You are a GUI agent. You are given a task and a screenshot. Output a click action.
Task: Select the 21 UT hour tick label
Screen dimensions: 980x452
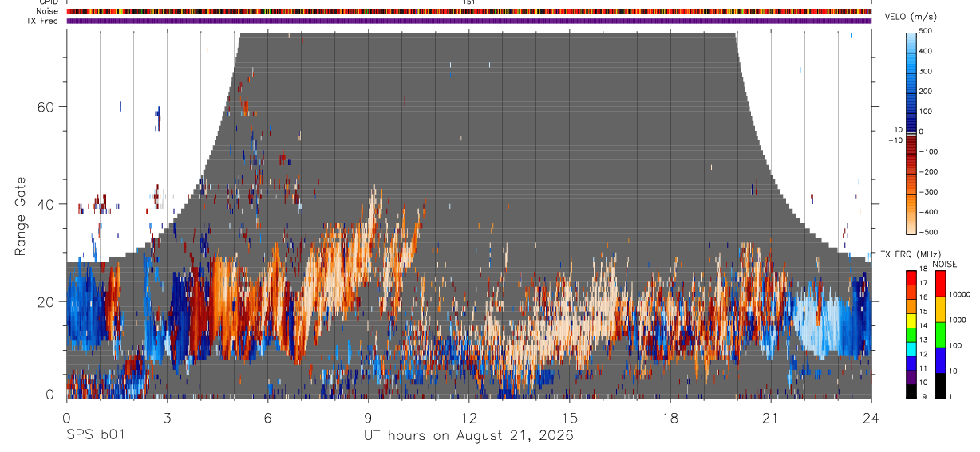(771, 418)
